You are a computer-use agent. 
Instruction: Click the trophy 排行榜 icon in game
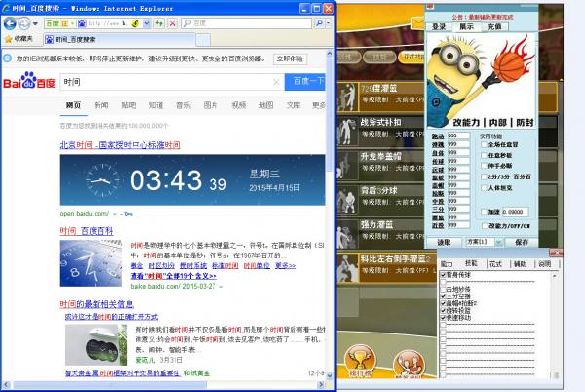[360, 362]
